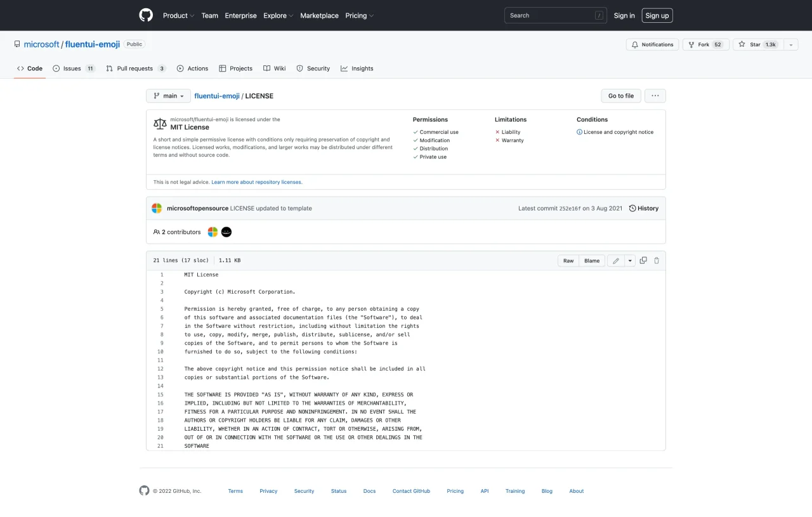Open the Enterprise page
Viewport: 812px width, 517px height.
(241, 15)
